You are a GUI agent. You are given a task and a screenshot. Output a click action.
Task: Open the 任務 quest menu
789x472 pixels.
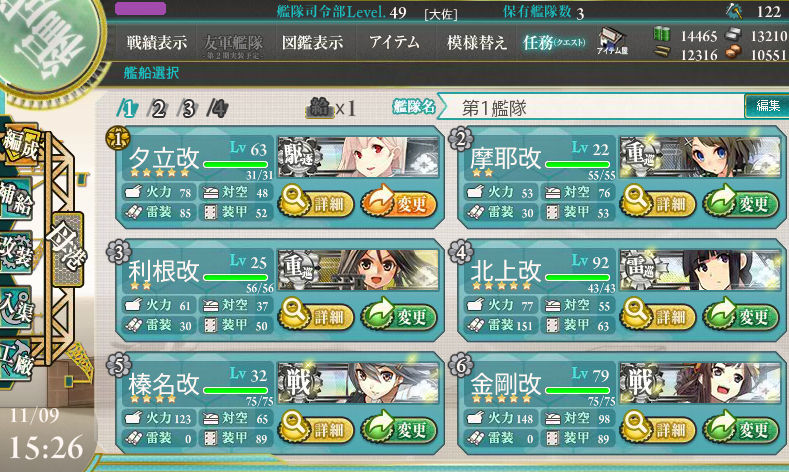[554, 42]
